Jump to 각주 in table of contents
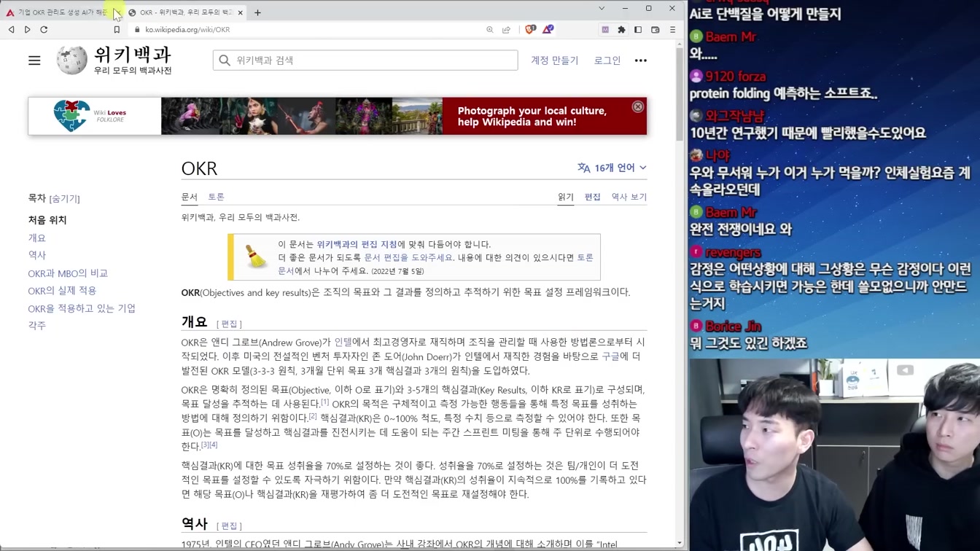Viewport: 980px width, 551px height. pyautogui.click(x=37, y=326)
